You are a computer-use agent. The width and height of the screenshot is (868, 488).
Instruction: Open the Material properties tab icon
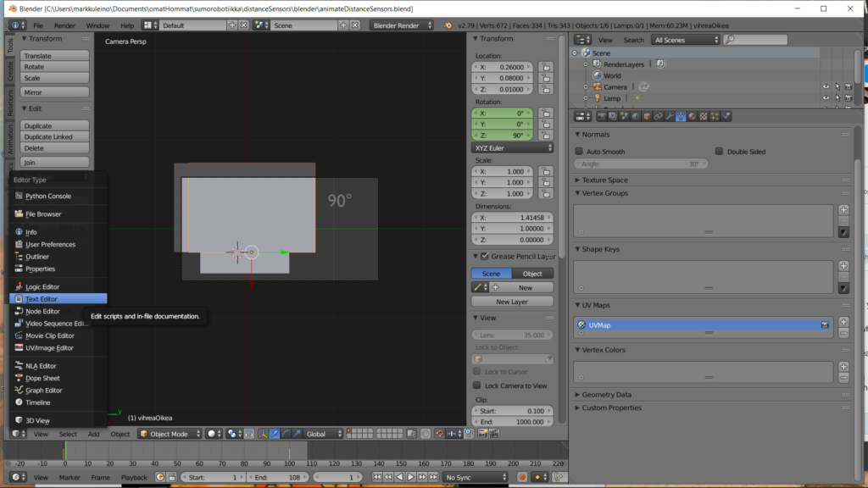(x=692, y=116)
